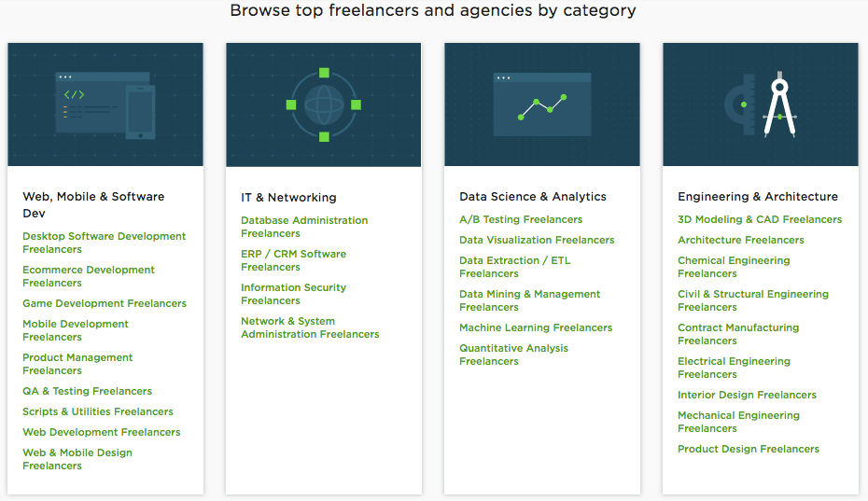This screenshot has height=501, width=868.
Task: Click the Web, Mobile & Software Dev code-window illustration
Action: coord(105,104)
